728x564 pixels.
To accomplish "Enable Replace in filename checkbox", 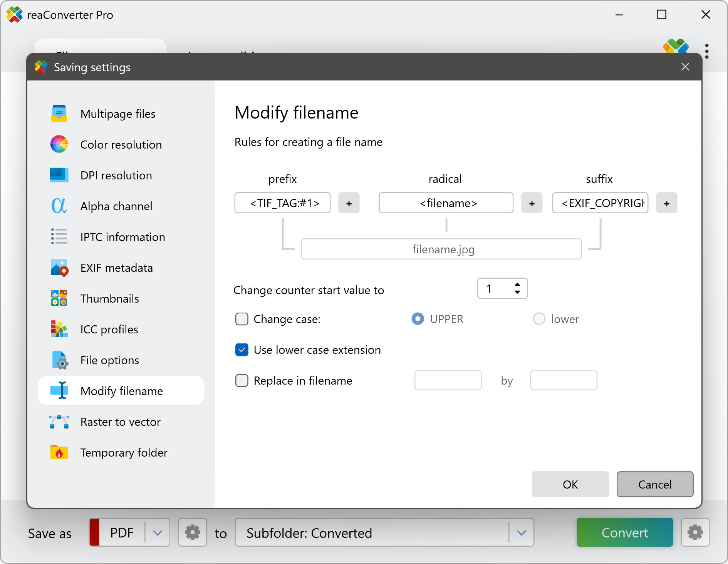I will point(242,381).
